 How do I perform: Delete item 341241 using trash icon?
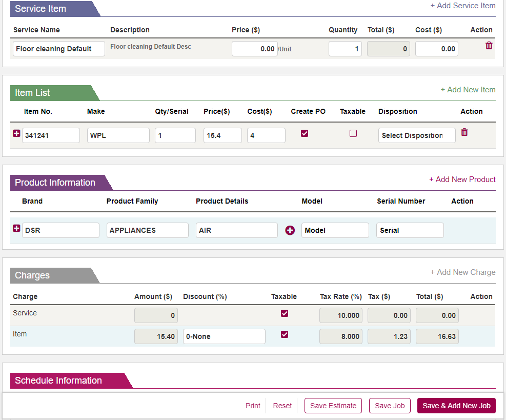click(464, 132)
